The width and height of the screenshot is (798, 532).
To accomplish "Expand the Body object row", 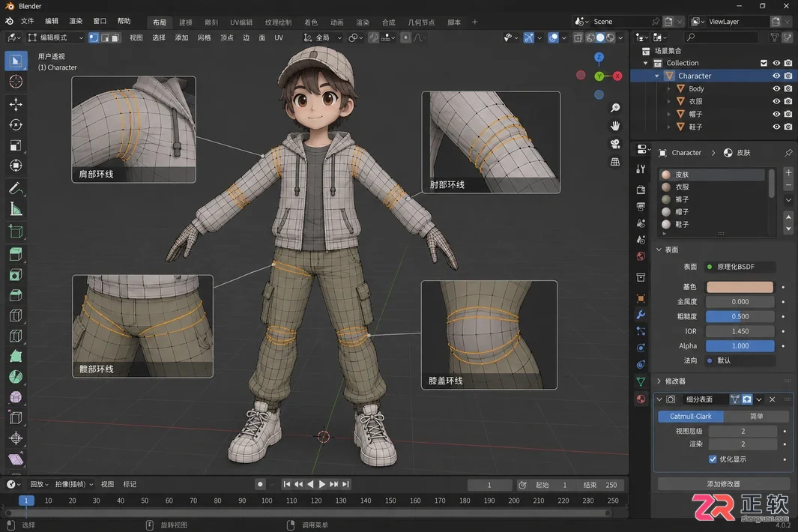I will pyautogui.click(x=668, y=88).
